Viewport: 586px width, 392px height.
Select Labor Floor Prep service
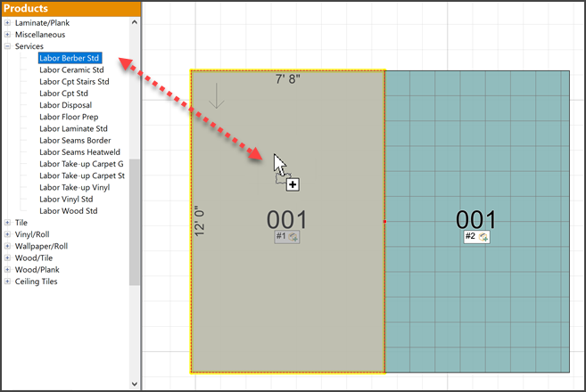click(69, 117)
